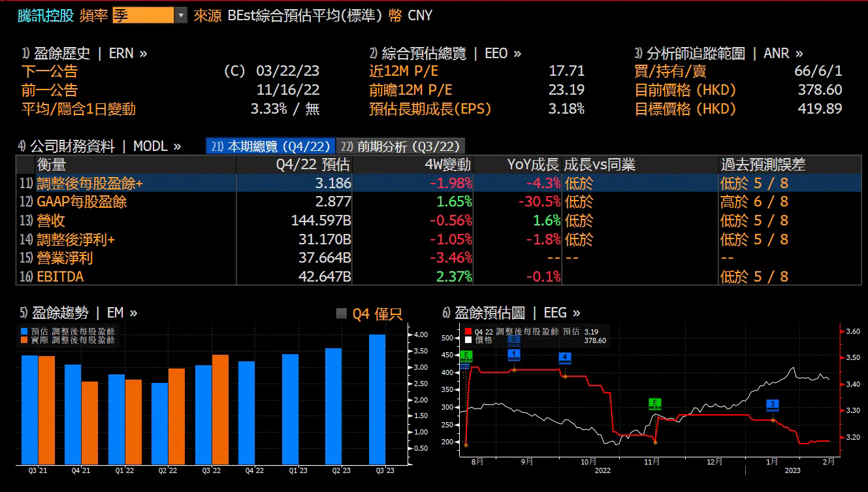Click the CNY currency value
Image resolution: width=868 pixels, height=492 pixels.
[x=420, y=16]
